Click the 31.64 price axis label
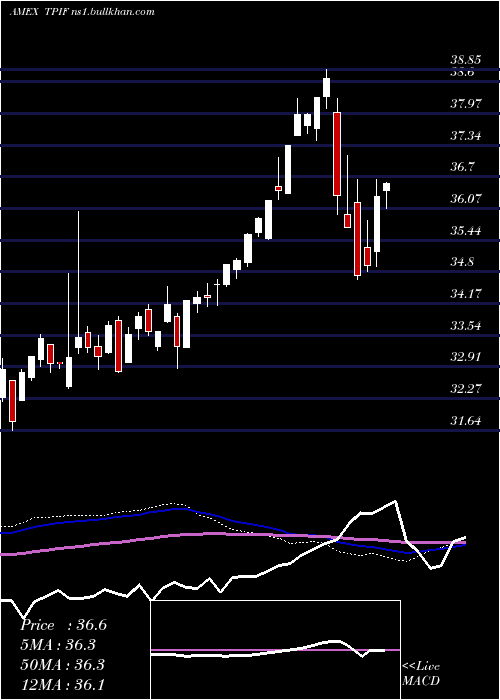The width and height of the screenshot is (500, 700). (x=466, y=420)
